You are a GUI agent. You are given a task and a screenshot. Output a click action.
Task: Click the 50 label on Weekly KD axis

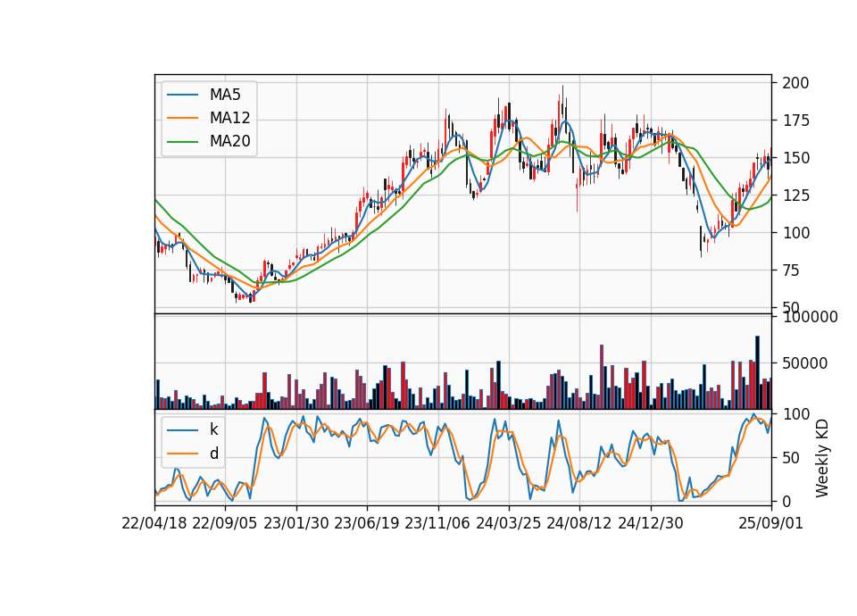pyautogui.click(x=792, y=458)
